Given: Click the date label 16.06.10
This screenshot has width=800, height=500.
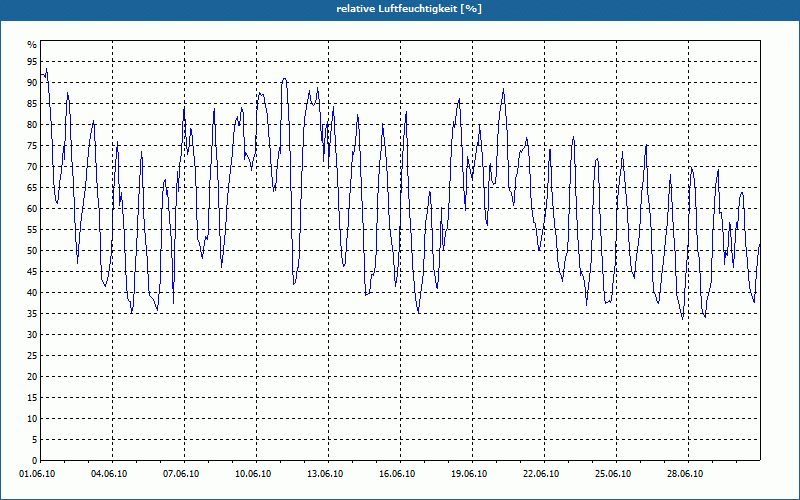Looking at the screenshot, I should click(397, 474).
